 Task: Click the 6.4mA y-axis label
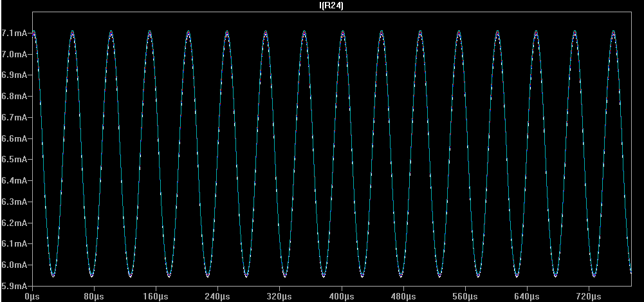point(13,180)
